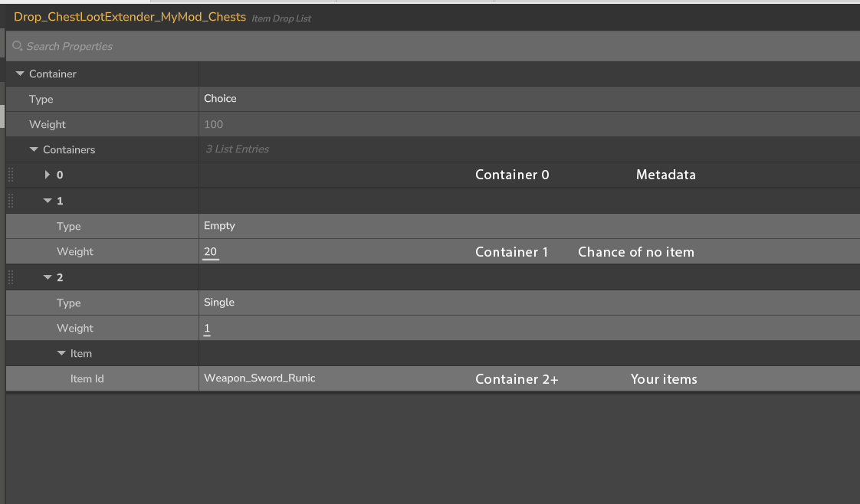
Task: Edit the Weight value 1
Action: pos(207,328)
